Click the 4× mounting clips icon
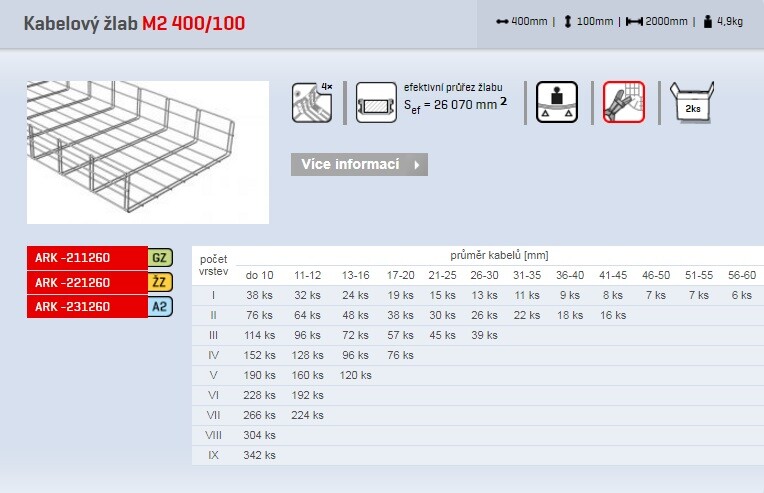 click(311, 102)
